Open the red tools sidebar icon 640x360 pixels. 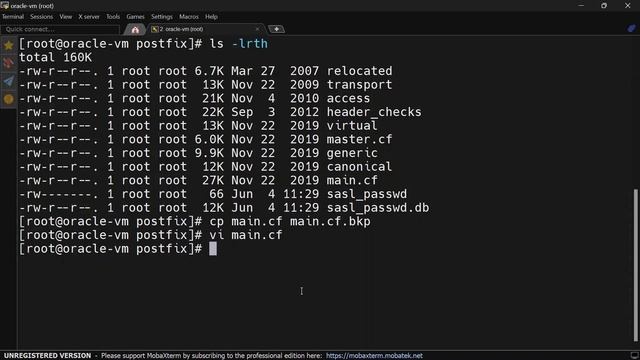pos(9,63)
